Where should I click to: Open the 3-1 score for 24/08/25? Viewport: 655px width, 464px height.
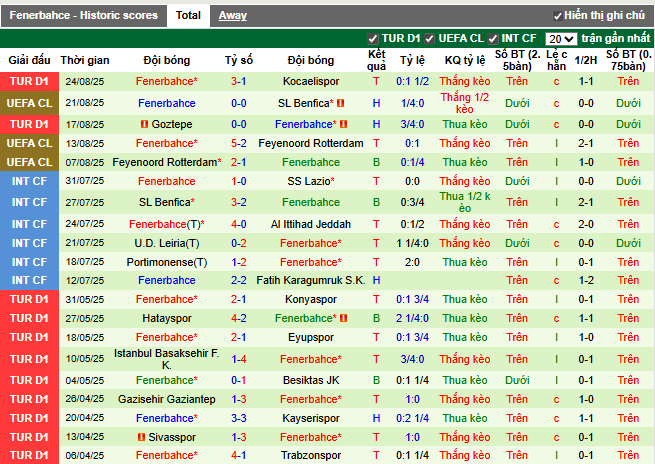pos(239,81)
